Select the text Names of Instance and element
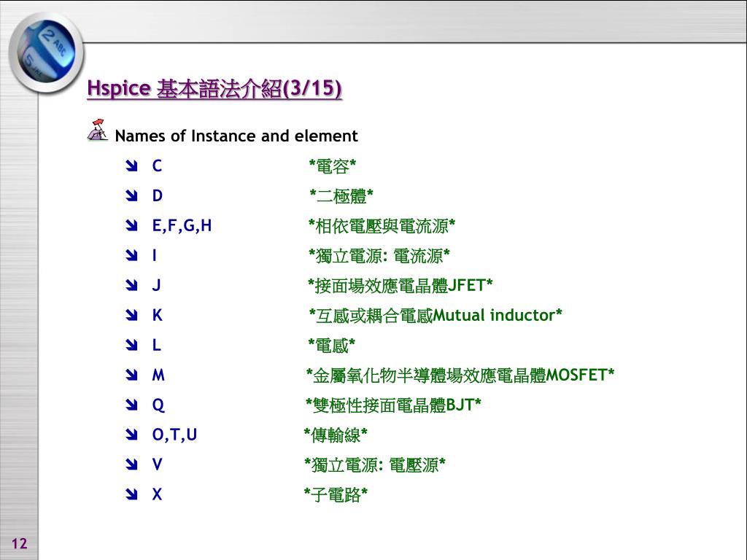Screen dimensions: 747x560 236,136
